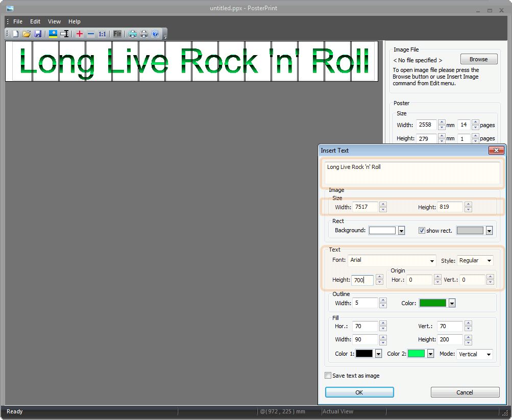Print the poster using printer icon
Screen dimensions: 512x420
tap(144, 34)
